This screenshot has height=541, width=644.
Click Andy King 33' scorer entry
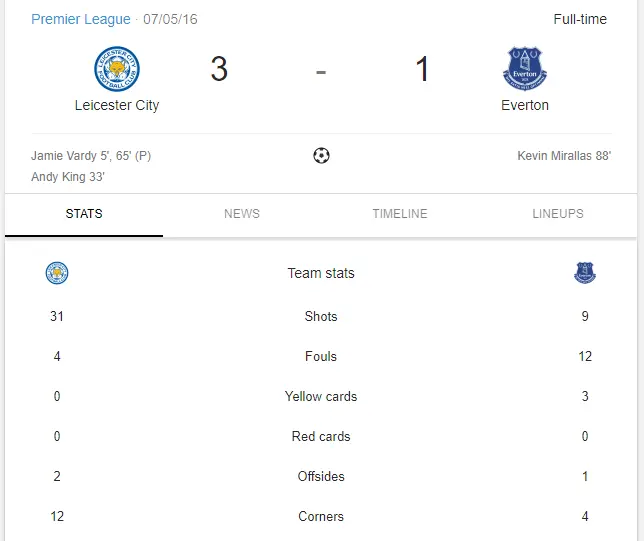(x=69, y=177)
